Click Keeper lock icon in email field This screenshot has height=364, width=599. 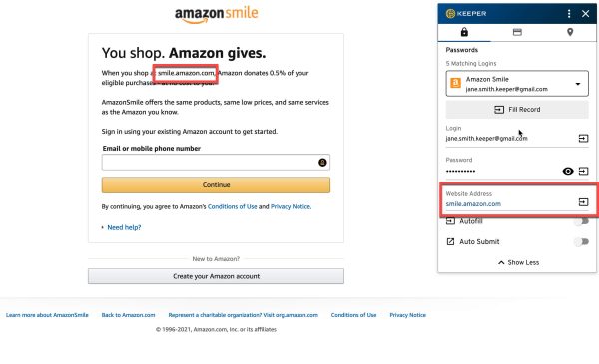[322, 163]
